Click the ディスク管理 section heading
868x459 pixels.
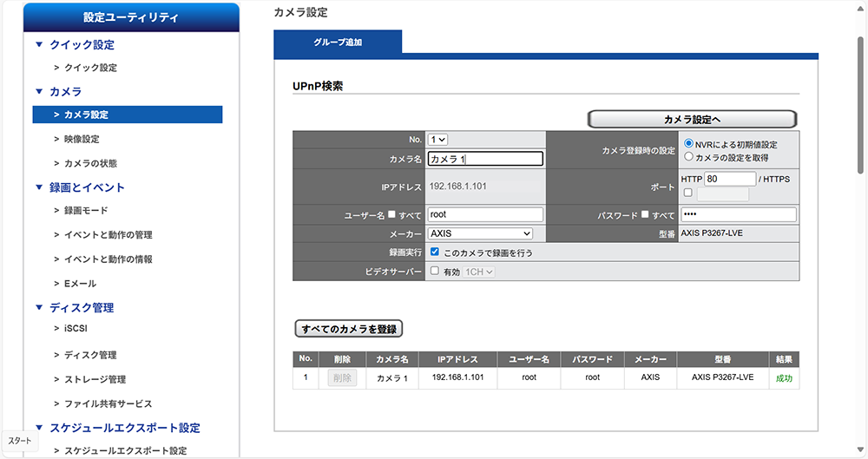82,307
